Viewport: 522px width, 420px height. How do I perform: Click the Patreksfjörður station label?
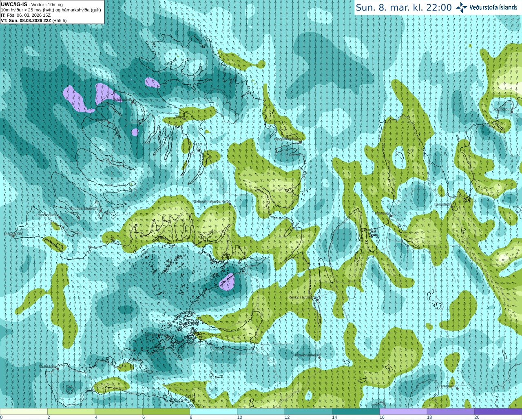[x=48, y=214]
